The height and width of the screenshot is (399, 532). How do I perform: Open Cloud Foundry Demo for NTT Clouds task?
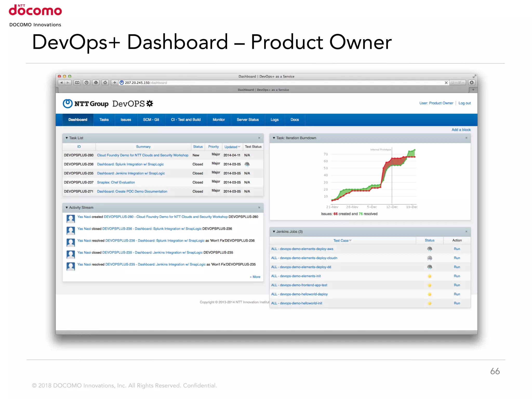pos(143,155)
